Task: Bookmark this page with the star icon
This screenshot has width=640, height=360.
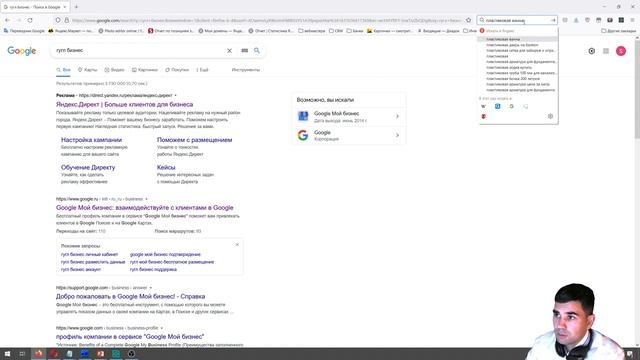Action: (469, 20)
